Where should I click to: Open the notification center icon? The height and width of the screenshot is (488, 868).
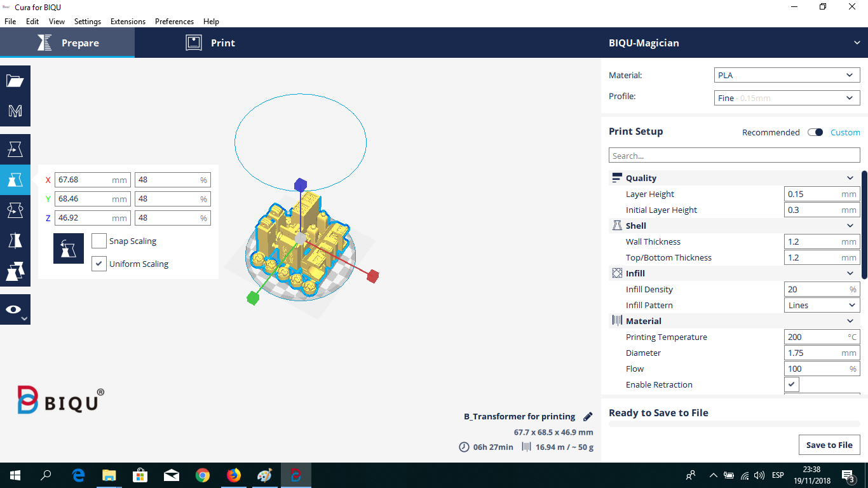pos(848,475)
